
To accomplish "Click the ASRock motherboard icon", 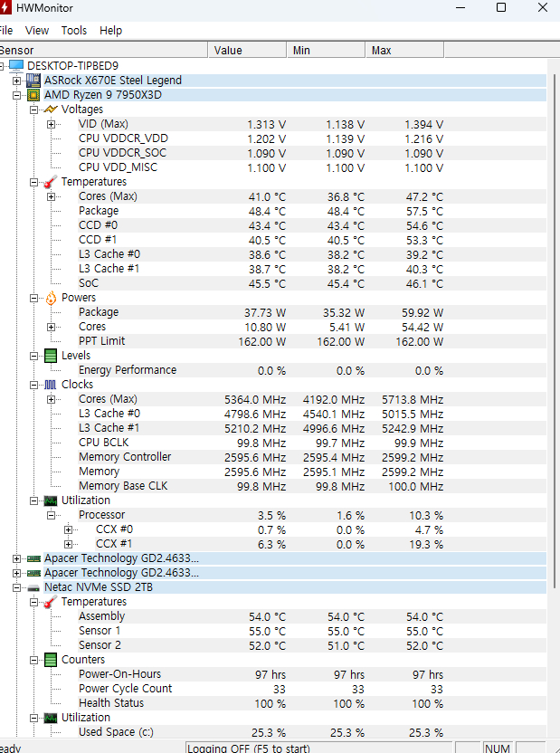I will pyautogui.click(x=33, y=81).
